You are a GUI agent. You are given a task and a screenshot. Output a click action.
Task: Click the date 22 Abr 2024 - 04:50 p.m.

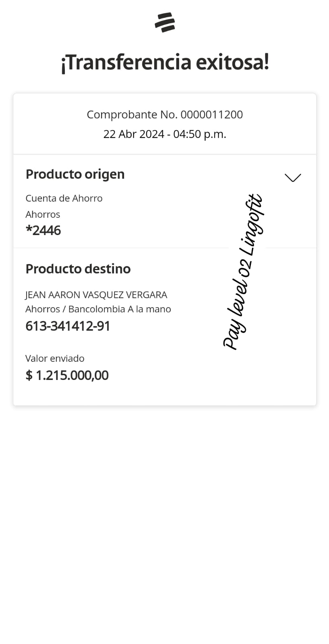tap(165, 134)
